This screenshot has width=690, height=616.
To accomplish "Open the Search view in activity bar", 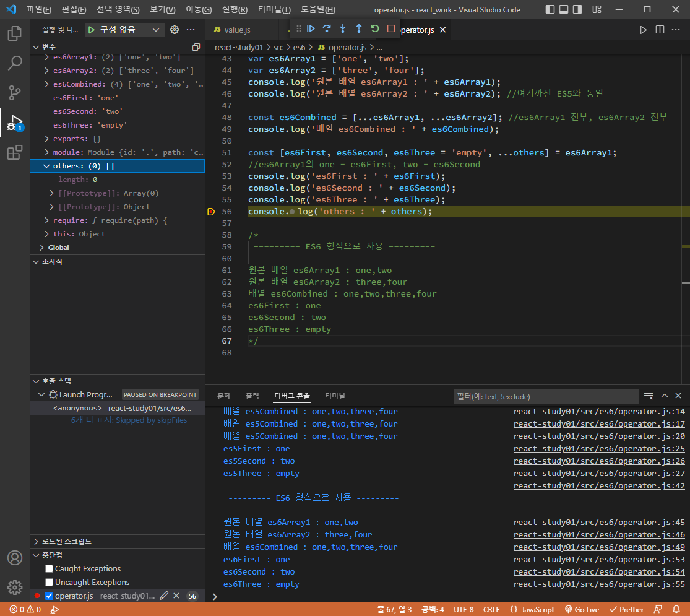I will [x=14, y=63].
